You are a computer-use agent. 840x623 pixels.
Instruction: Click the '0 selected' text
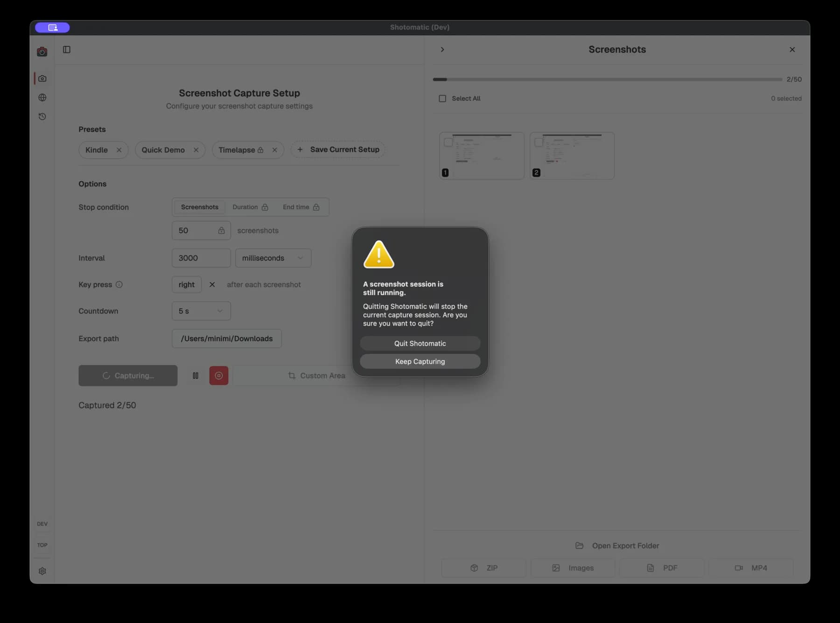pos(786,99)
